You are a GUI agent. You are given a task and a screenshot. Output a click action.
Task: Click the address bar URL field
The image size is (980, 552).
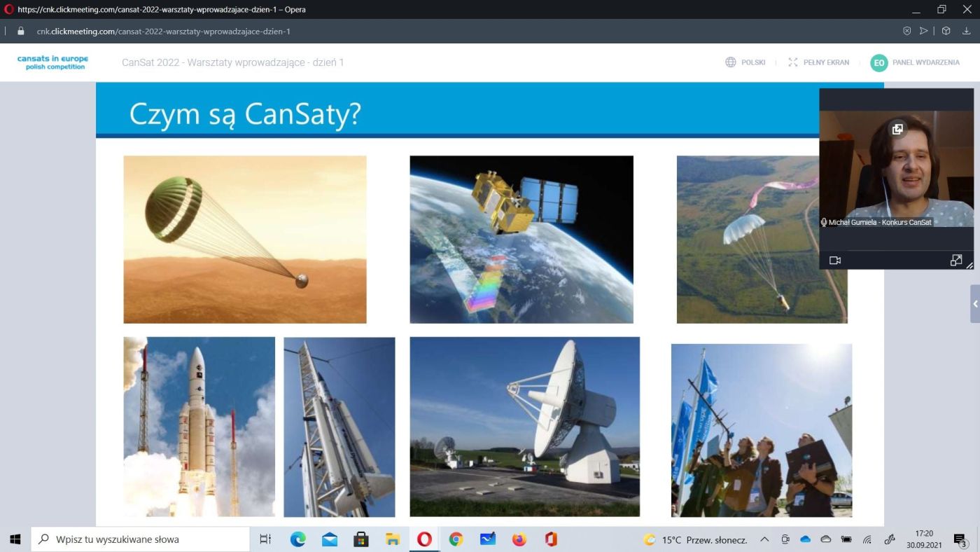point(420,31)
